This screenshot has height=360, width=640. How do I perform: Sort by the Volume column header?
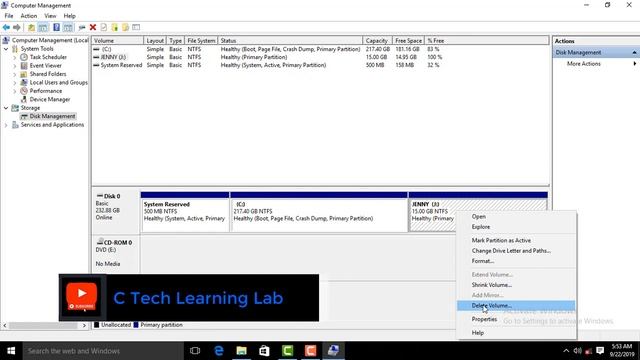[118, 41]
